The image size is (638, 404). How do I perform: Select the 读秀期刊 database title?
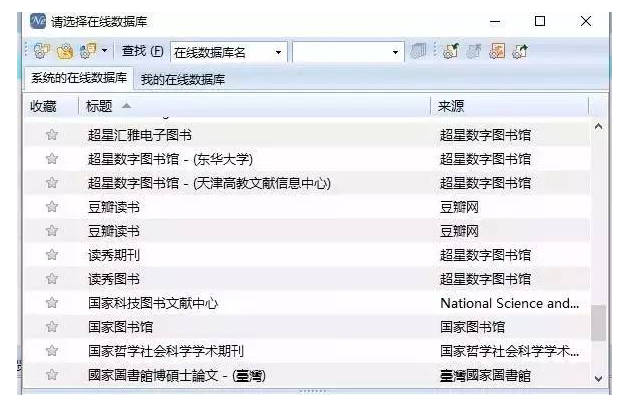pyautogui.click(x=114, y=256)
